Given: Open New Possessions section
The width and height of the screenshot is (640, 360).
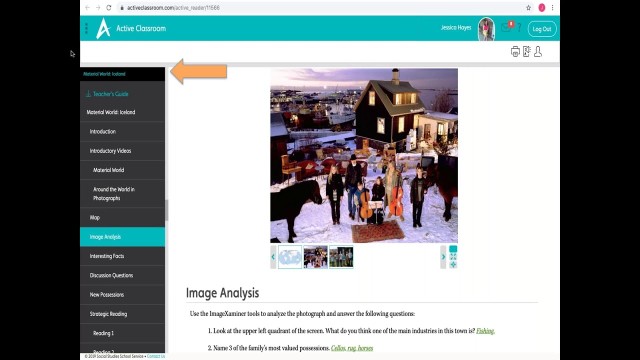Looking at the screenshot, I should point(122,294).
